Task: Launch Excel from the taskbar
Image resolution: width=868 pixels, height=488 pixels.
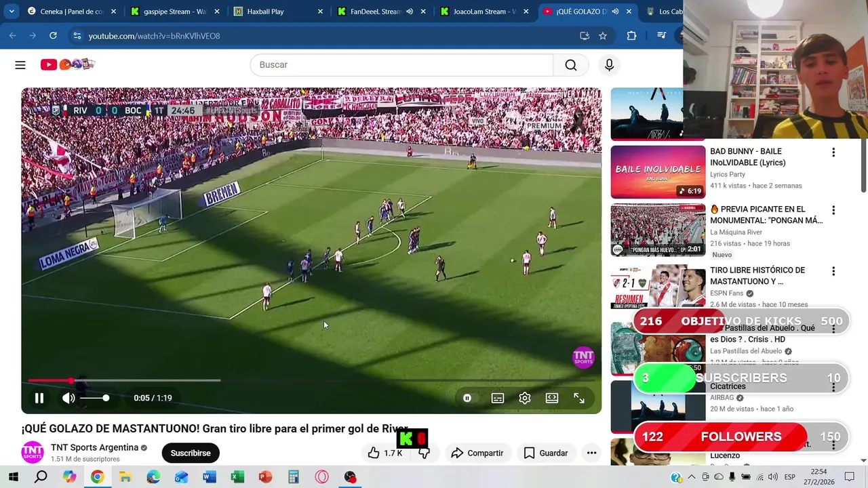Action: tap(237, 477)
